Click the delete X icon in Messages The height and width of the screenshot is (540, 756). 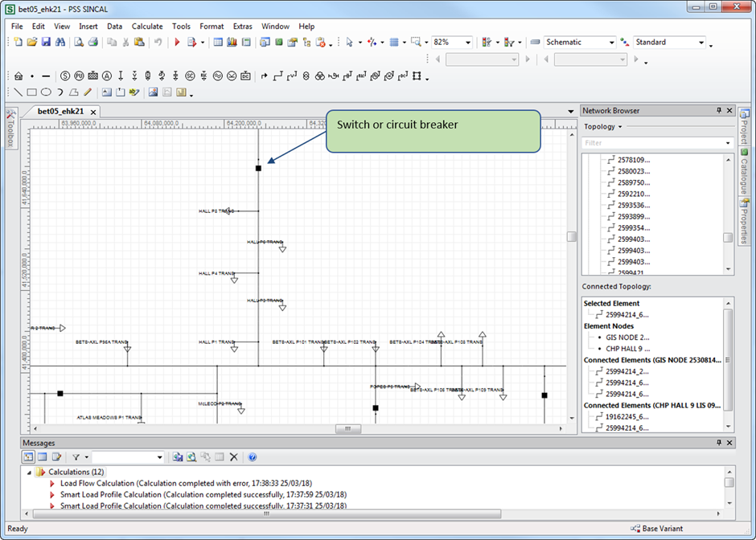[234, 457]
